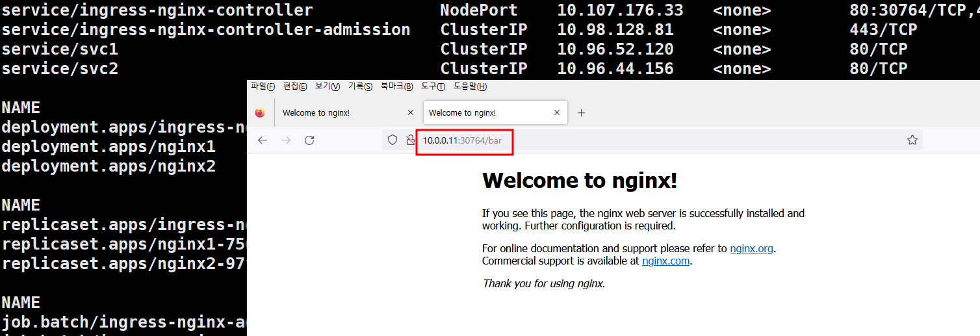Image resolution: width=980 pixels, height=336 pixels.
Task: Go forward with the browser forward arrow
Action: (286, 140)
